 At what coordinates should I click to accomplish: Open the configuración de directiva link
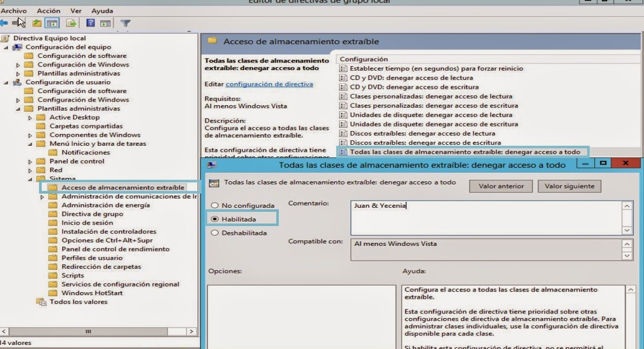click(269, 84)
